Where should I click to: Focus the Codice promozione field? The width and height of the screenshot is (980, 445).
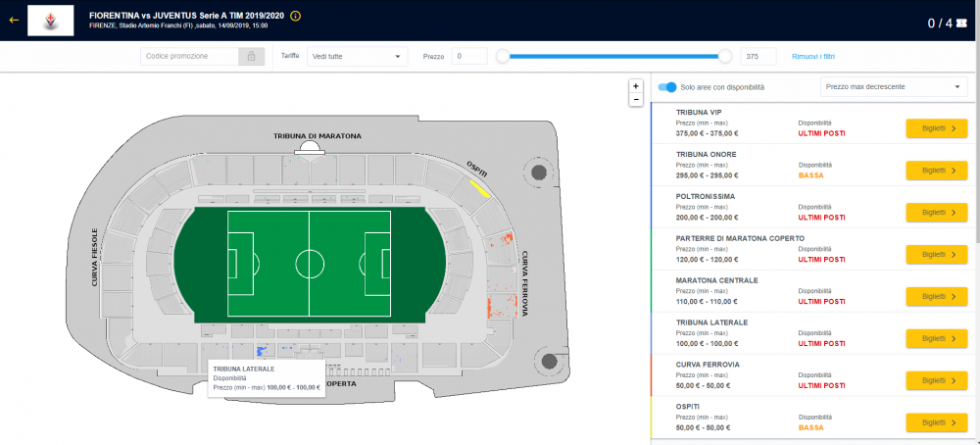tap(189, 56)
